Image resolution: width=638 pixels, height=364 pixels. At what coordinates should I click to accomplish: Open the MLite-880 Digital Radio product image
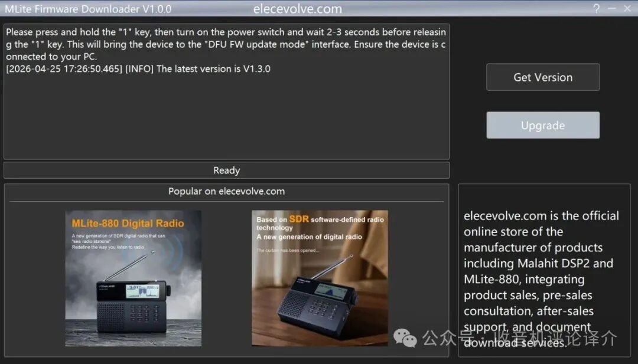tap(133, 278)
